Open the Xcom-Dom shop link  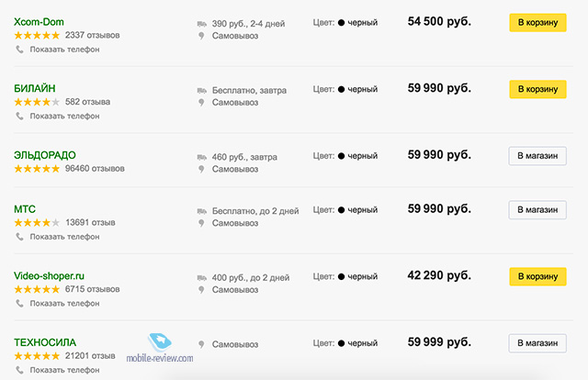click(x=39, y=22)
